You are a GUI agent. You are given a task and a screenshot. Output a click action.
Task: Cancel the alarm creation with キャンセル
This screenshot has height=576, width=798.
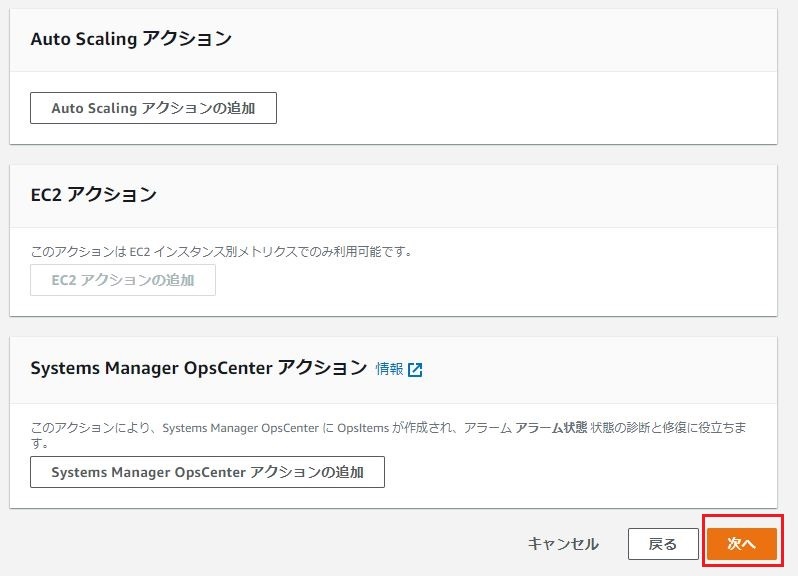563,544
